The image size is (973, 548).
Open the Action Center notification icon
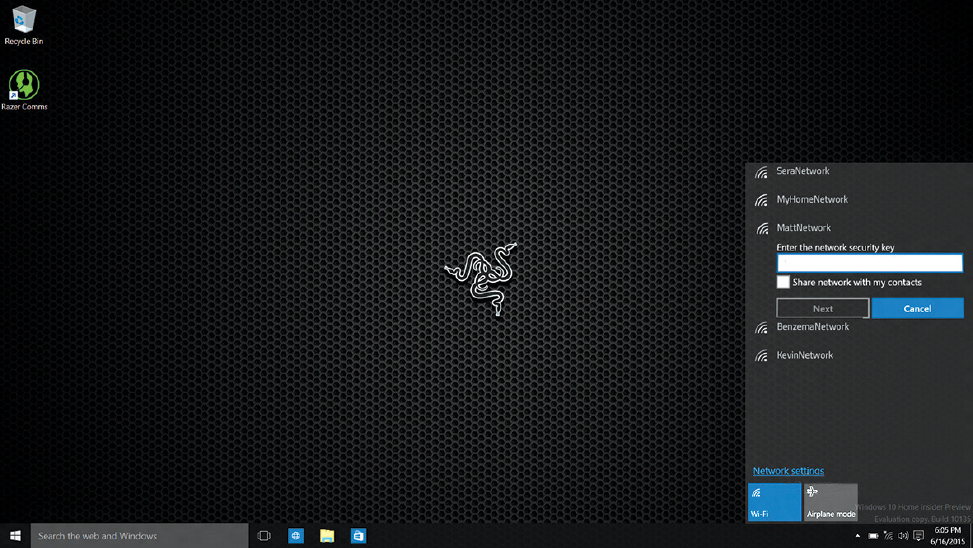[919, 536]
